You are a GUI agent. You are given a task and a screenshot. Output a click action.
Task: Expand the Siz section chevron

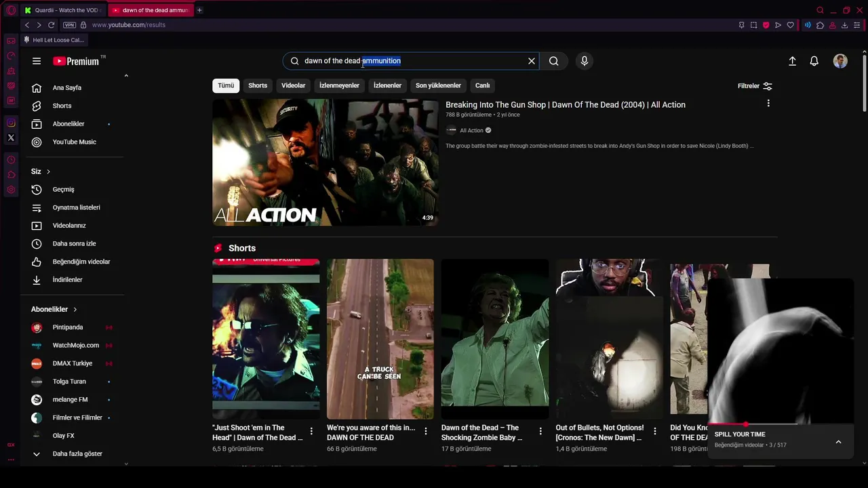pos(48,171)
